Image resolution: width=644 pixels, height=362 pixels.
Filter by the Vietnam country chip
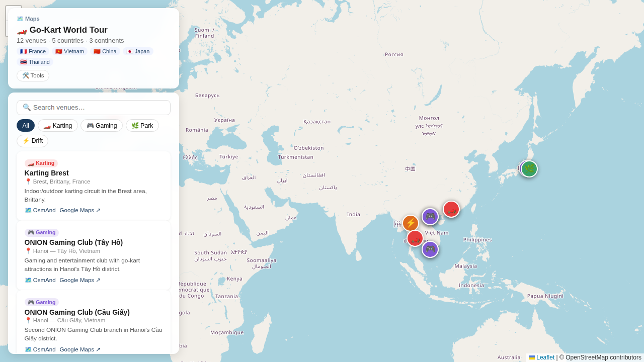click(x=70, y=51)
